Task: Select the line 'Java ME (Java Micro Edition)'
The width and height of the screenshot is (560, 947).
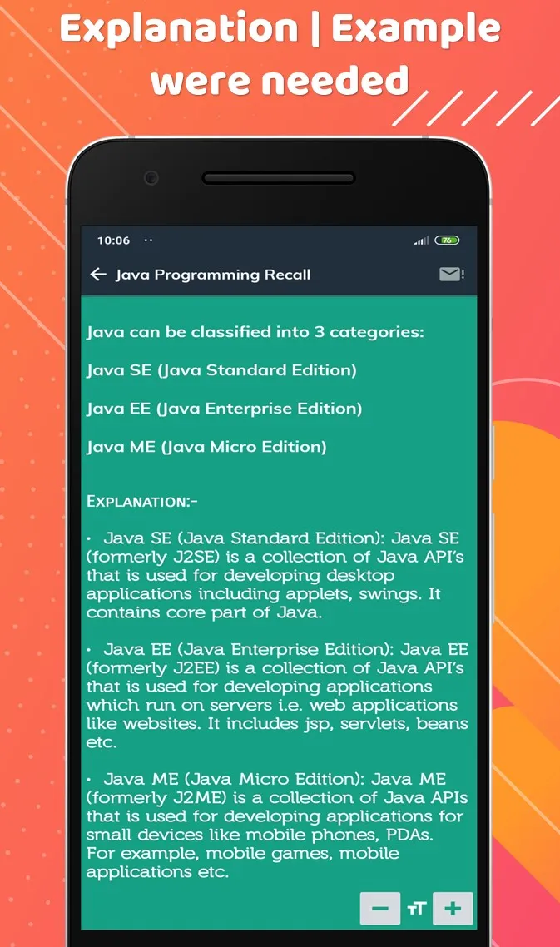Action: (206, 447)
